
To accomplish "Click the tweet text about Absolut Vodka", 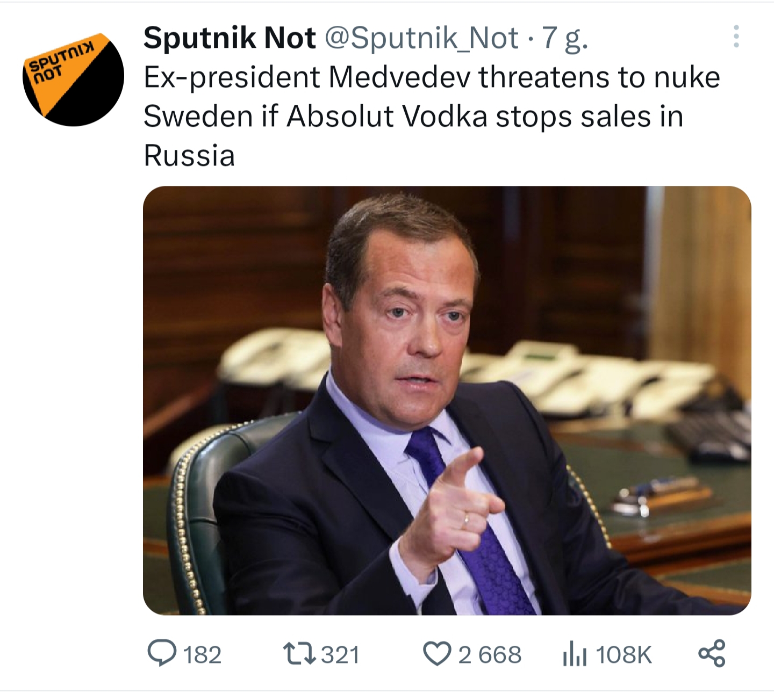I will [432, 116].
